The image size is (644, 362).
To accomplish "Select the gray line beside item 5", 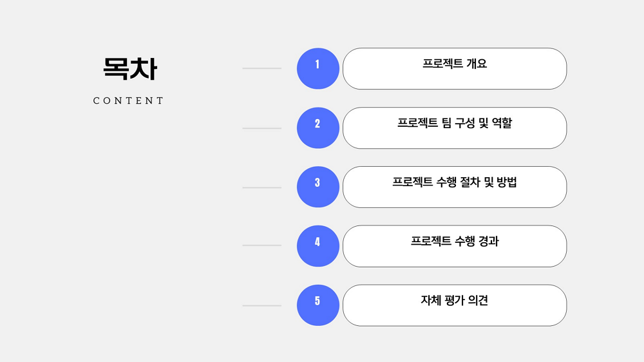I will pyautogui.click(x=261, y=306).
